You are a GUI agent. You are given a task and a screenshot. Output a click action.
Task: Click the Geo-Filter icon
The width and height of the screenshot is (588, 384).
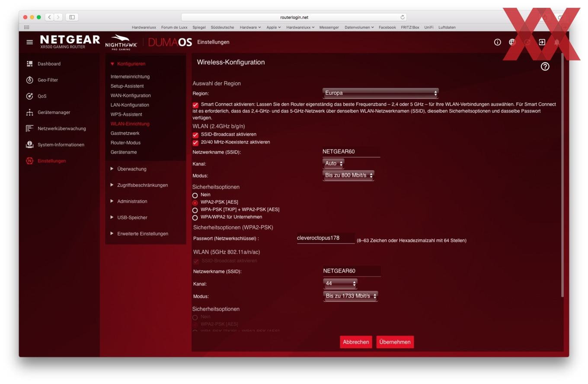coord(29,80)
